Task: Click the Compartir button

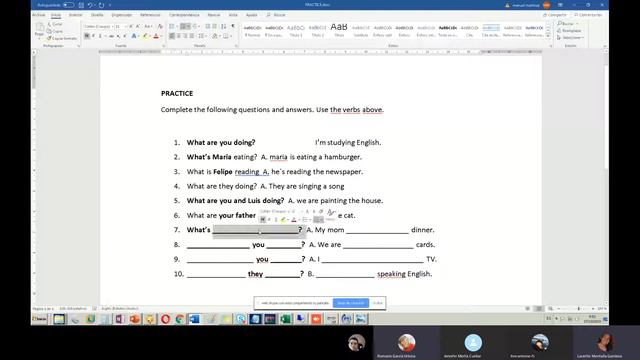Action: (x=555, y=15)
